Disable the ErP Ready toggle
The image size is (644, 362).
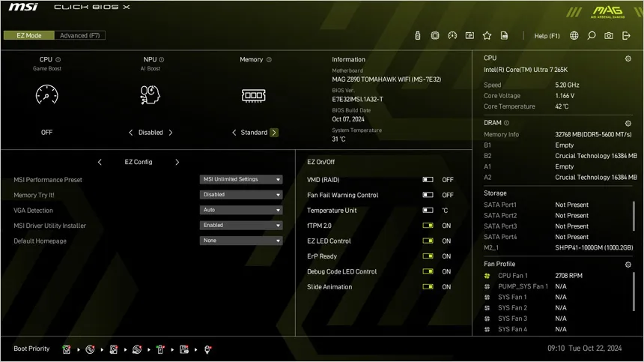pos(428,256)
